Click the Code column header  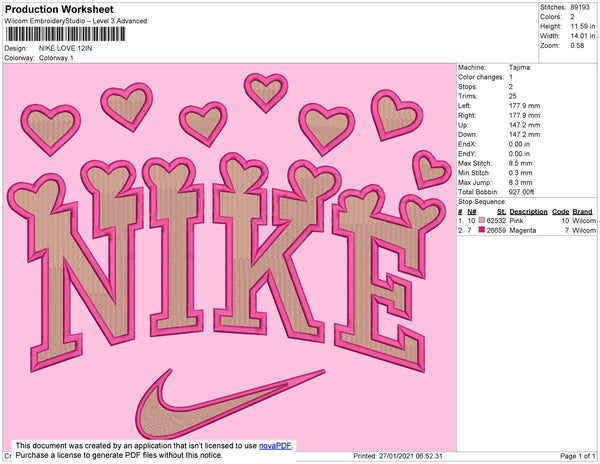coord(560,212)
